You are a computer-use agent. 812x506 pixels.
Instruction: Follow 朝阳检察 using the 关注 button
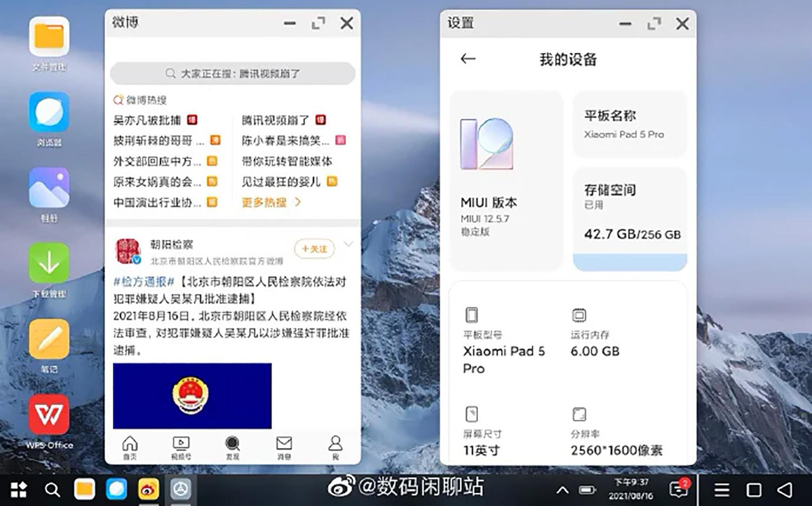(314, 248)
